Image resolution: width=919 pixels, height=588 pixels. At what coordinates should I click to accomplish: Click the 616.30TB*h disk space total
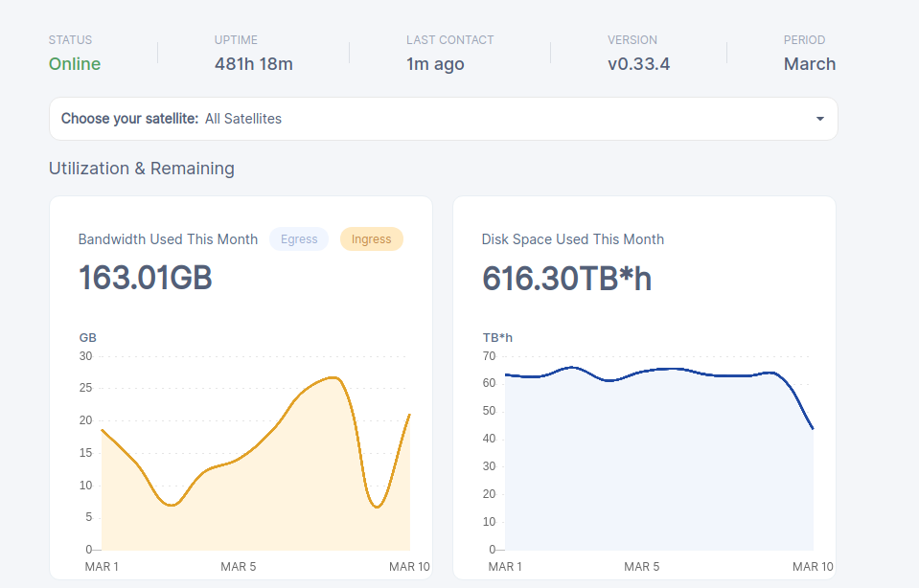tap(566, 278)
